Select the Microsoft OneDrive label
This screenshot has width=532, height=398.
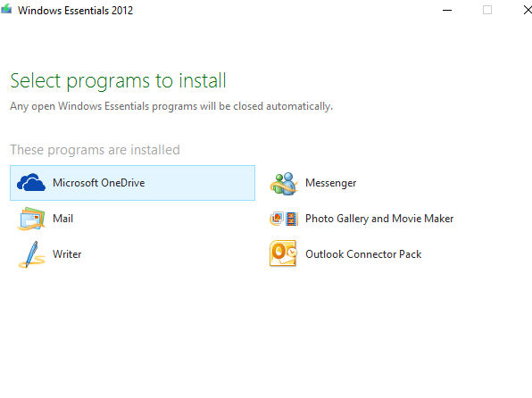click(x=99, y=183)
